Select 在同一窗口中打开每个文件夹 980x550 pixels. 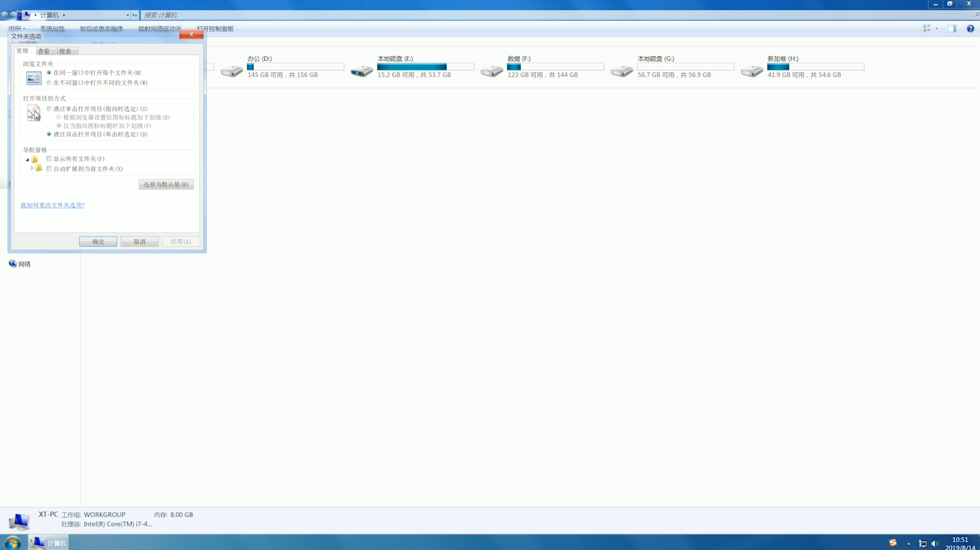coord(94,73)
